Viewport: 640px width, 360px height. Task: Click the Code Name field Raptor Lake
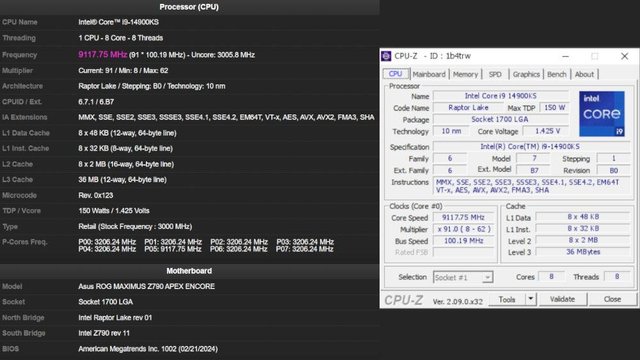pos(468,108)
